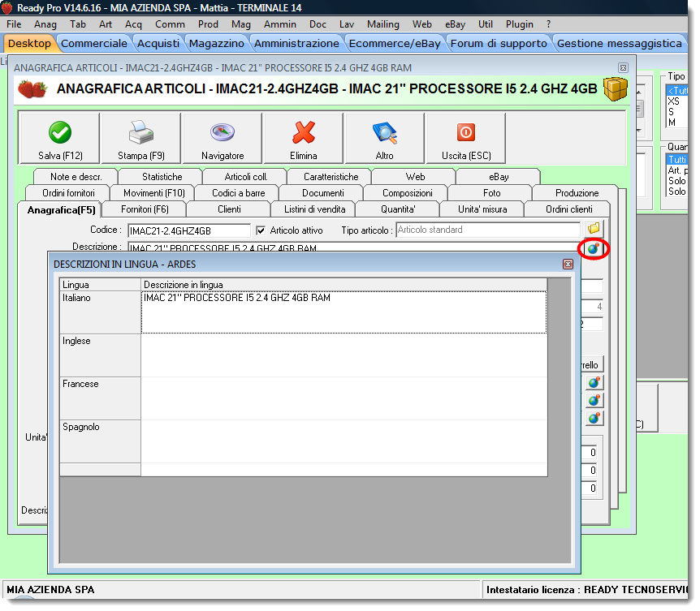Switch to the Commerciale desktop tab

[93, 43]
